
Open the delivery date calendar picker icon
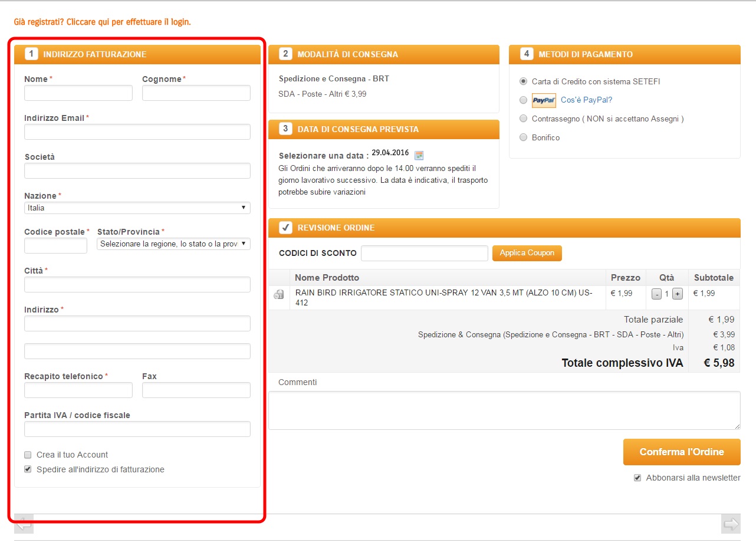pyautogui.click(x=419, y=156)
